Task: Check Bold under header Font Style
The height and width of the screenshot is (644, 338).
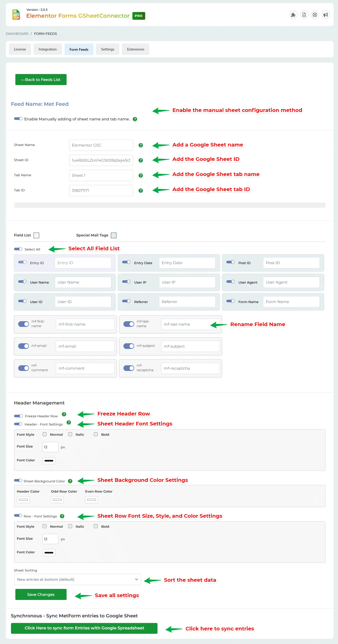Action: coord(96,434)
